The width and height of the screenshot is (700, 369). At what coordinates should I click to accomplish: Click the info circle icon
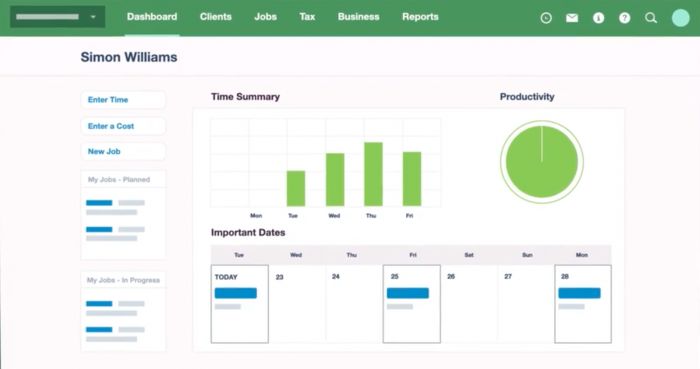coord(598,18)
